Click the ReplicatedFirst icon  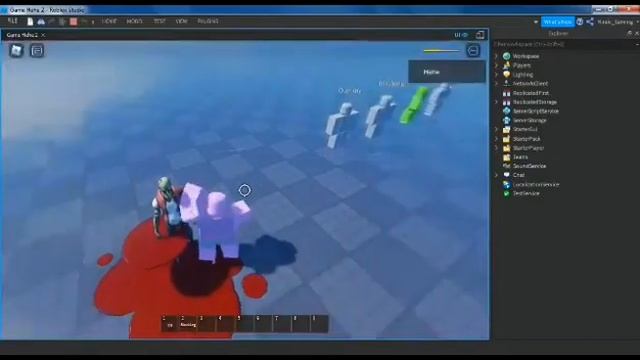pyautogui.click(x=507, y=93)
